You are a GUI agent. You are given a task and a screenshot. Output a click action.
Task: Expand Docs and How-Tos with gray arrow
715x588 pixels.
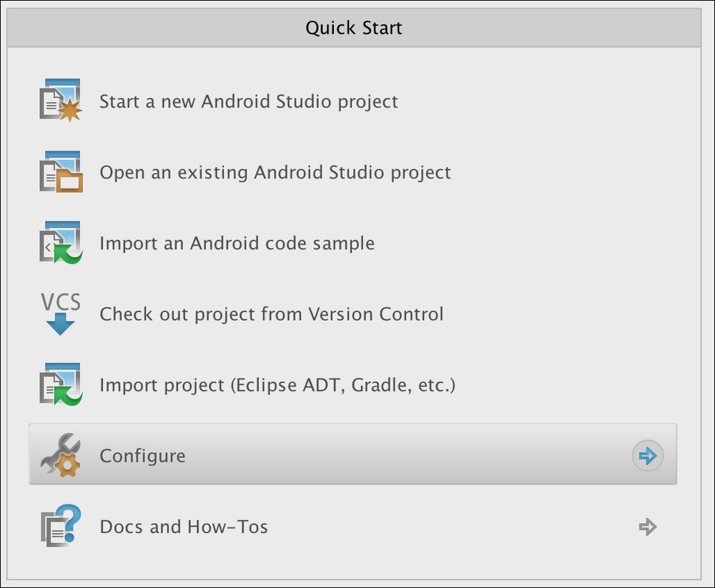click(648, 527)
